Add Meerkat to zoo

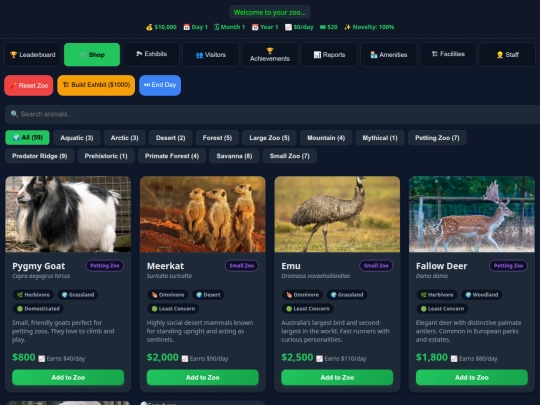[x=202, y=377]
